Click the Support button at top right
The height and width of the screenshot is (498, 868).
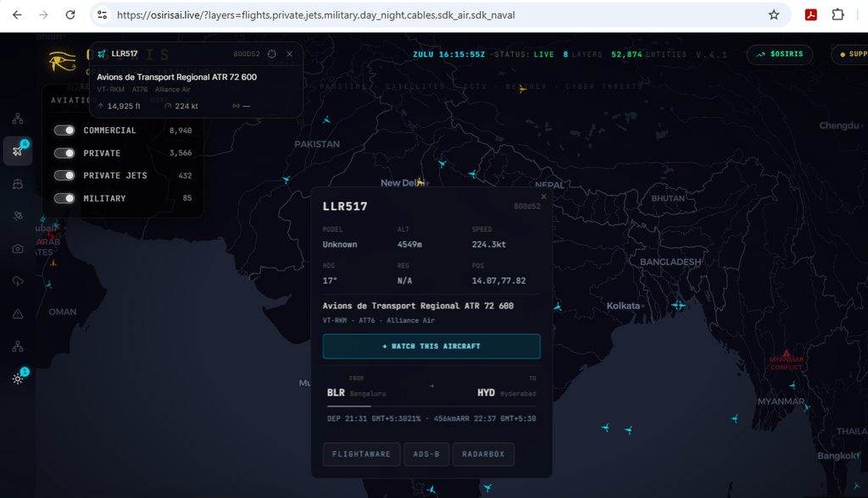click(850, 54)
